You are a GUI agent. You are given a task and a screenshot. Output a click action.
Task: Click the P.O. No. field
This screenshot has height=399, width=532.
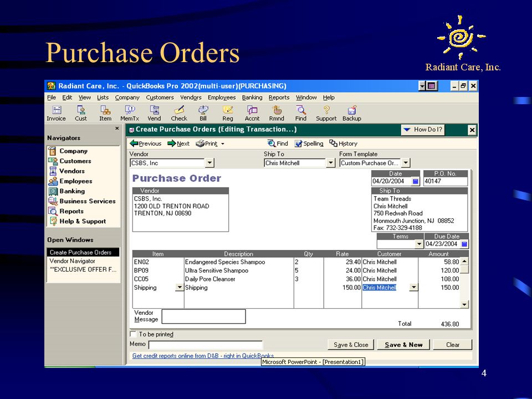pyautogui.click(x=446, y=181)
